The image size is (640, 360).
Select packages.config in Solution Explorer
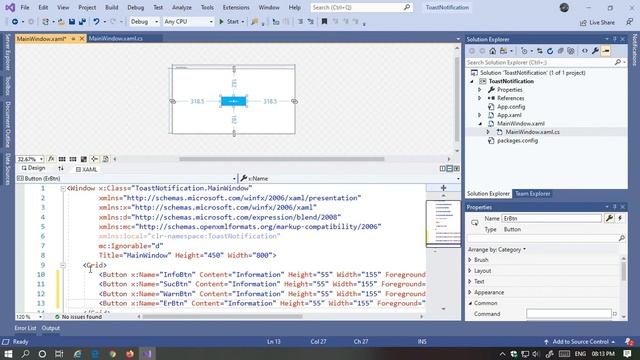point(517,140)
